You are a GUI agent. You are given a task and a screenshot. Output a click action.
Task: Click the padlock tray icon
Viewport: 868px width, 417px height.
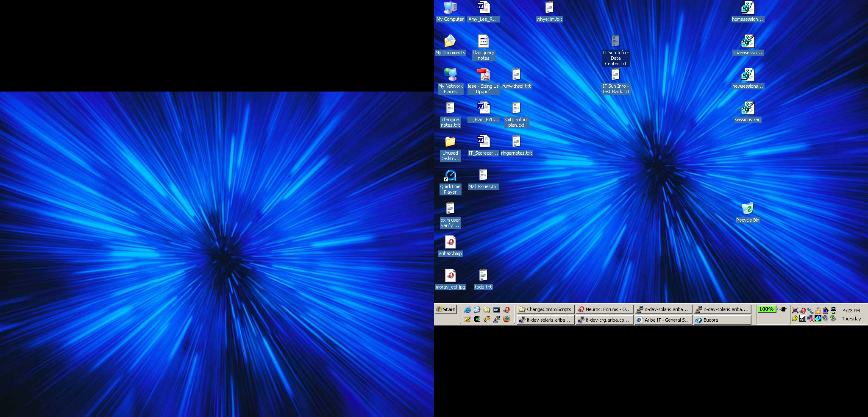(x=818, y=311)
